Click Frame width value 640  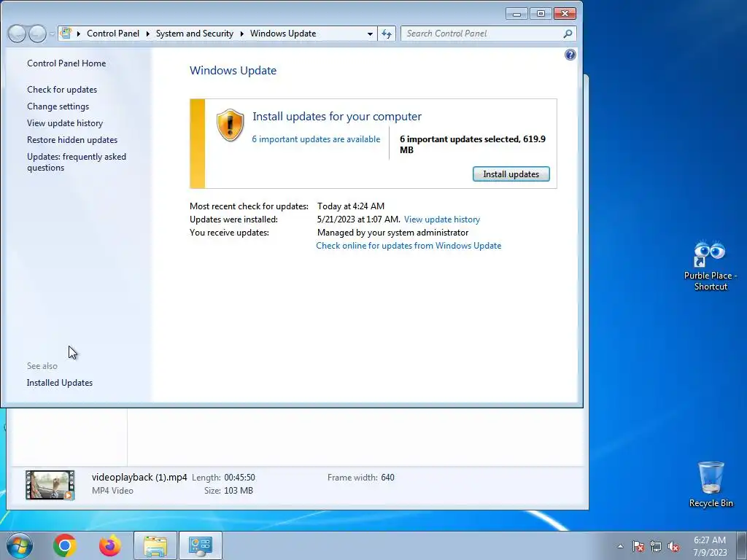point(387,477)
